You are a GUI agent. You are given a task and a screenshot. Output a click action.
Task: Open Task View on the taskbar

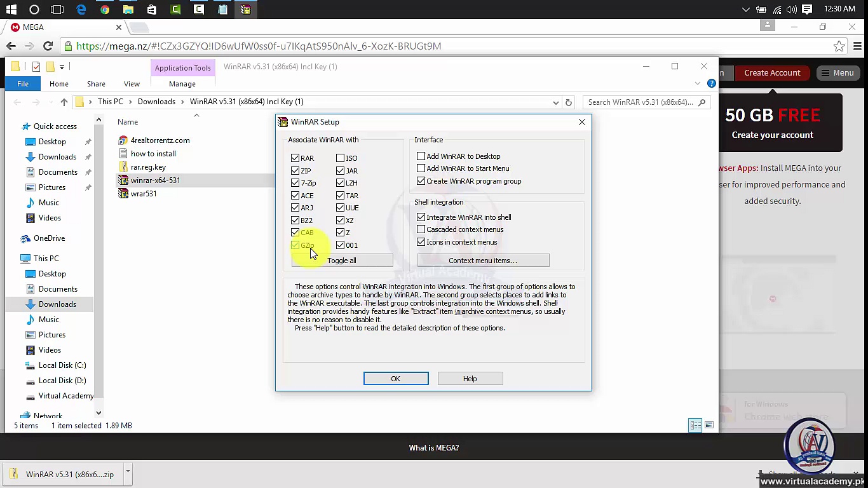coord(57,10)
